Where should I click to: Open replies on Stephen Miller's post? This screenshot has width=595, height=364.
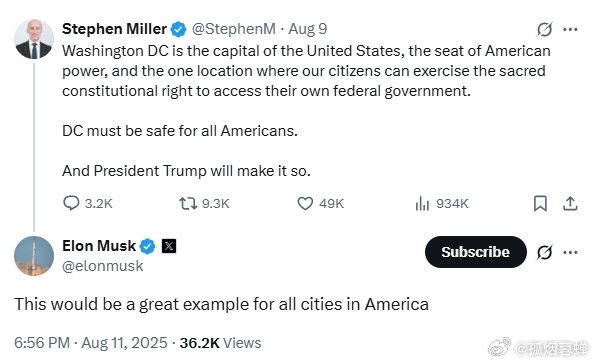[88, 203]
